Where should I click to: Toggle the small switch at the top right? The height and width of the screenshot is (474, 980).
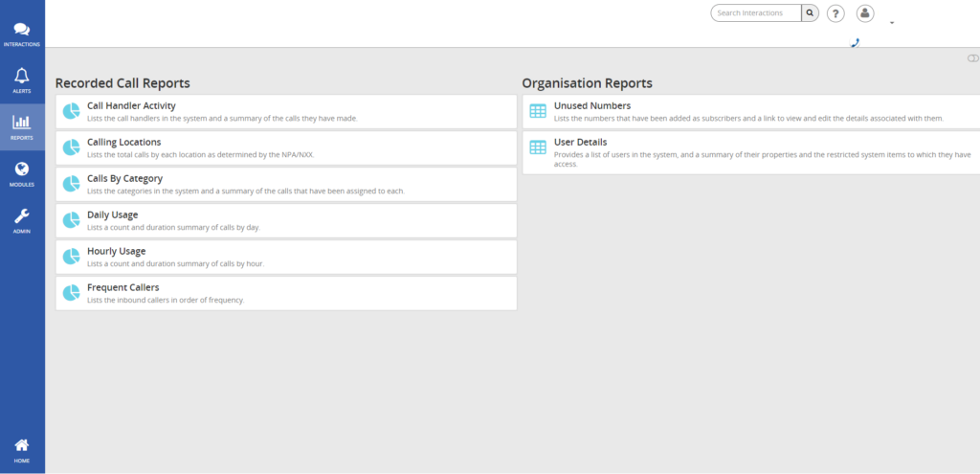pos(972,58)
